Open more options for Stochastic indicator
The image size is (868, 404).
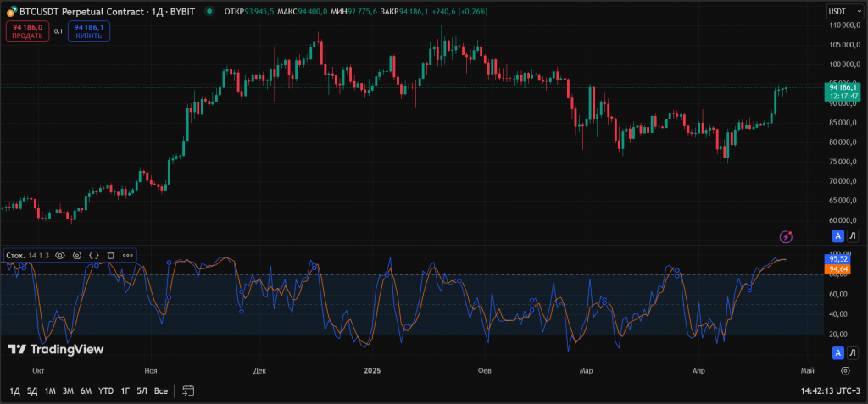pyautogui.click(x=128, y=255)
